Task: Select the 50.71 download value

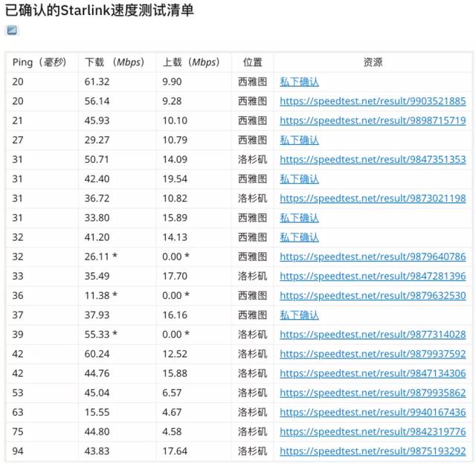Action: coord(97,160)
